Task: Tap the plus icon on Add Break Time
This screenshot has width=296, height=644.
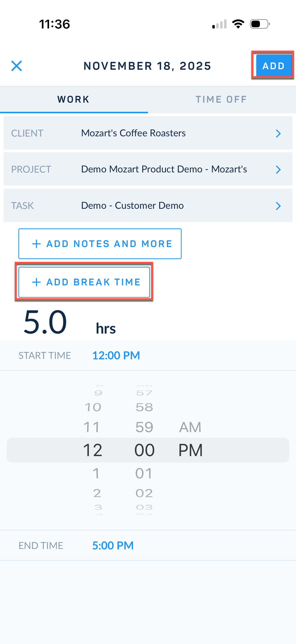Action: pyautogui.click(x=37, y=282)
